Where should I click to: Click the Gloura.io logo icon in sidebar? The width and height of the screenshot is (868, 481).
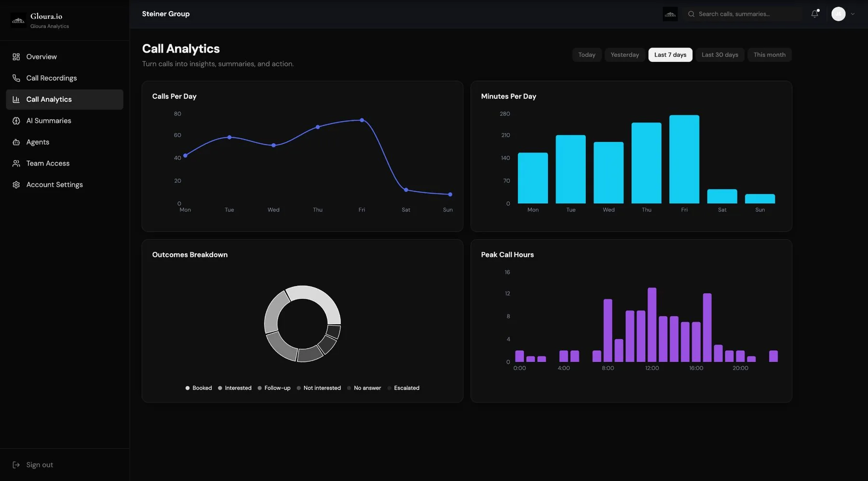point(18,20)
